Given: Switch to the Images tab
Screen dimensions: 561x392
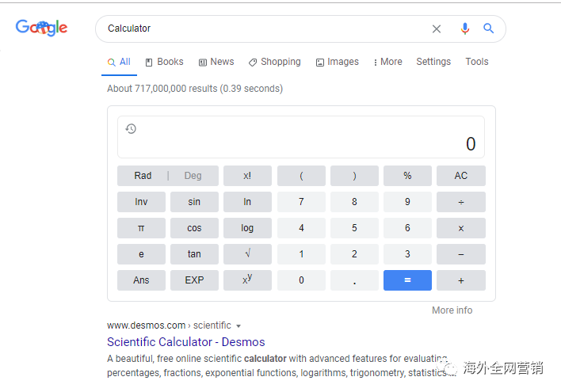Looking at the screenshot, I should pyautogui.click(x=337, y=62).
